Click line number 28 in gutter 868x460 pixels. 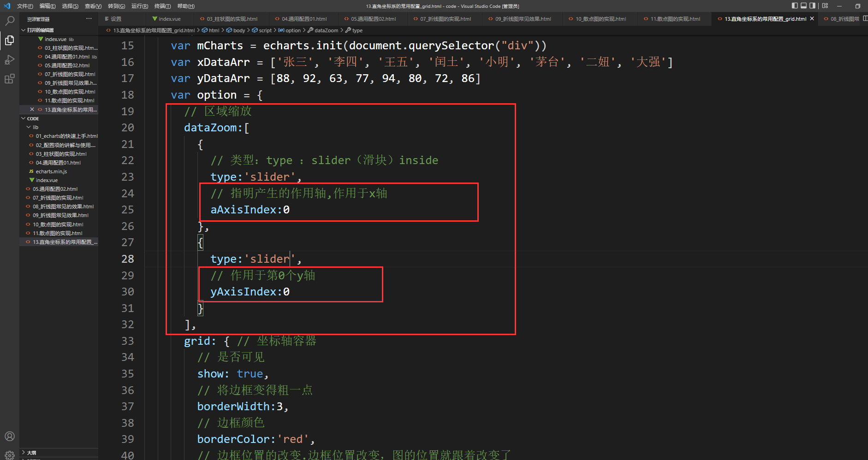(x=128, y=259)
